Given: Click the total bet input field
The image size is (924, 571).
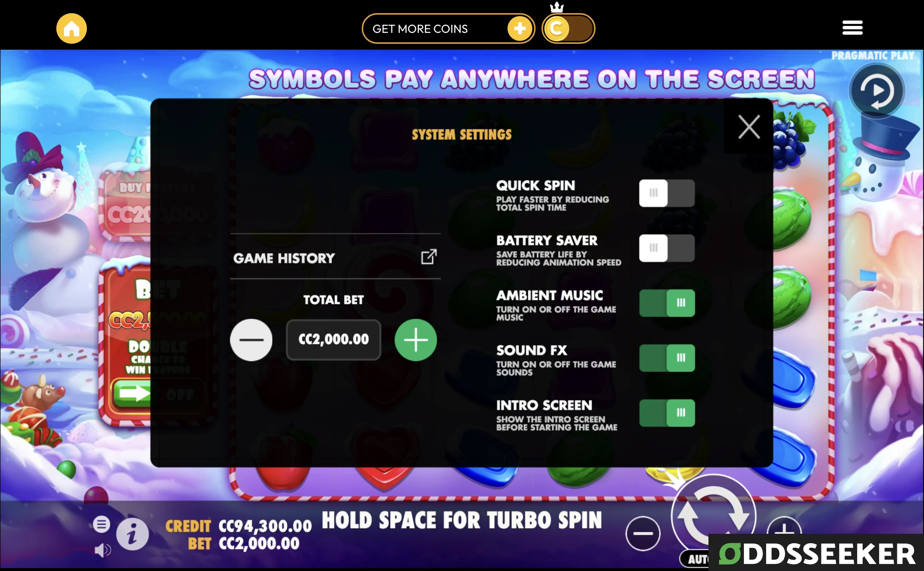Looking at the screenshot, I should (x=333, y=340).
